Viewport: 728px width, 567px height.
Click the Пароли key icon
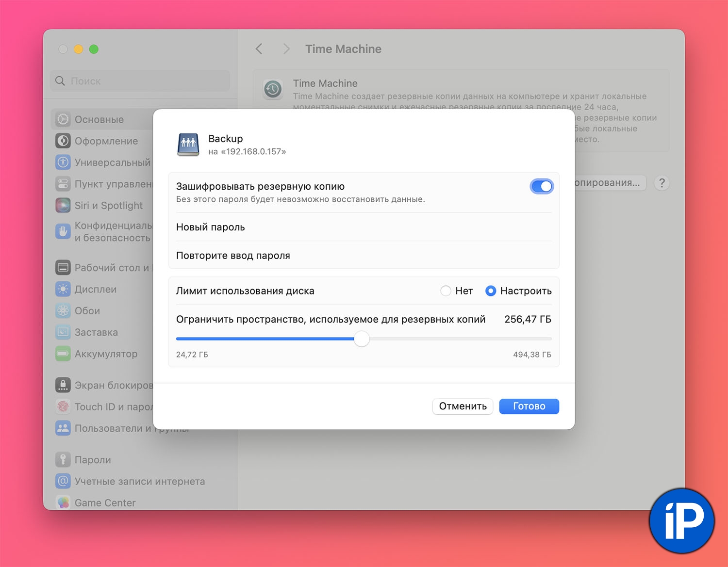[x=63, y=460]
